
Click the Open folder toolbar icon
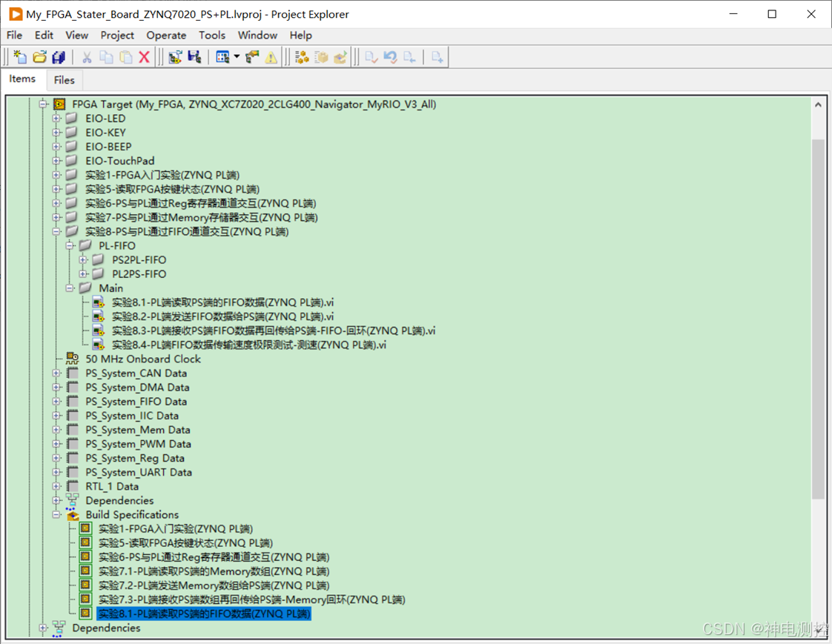point(40,57)
